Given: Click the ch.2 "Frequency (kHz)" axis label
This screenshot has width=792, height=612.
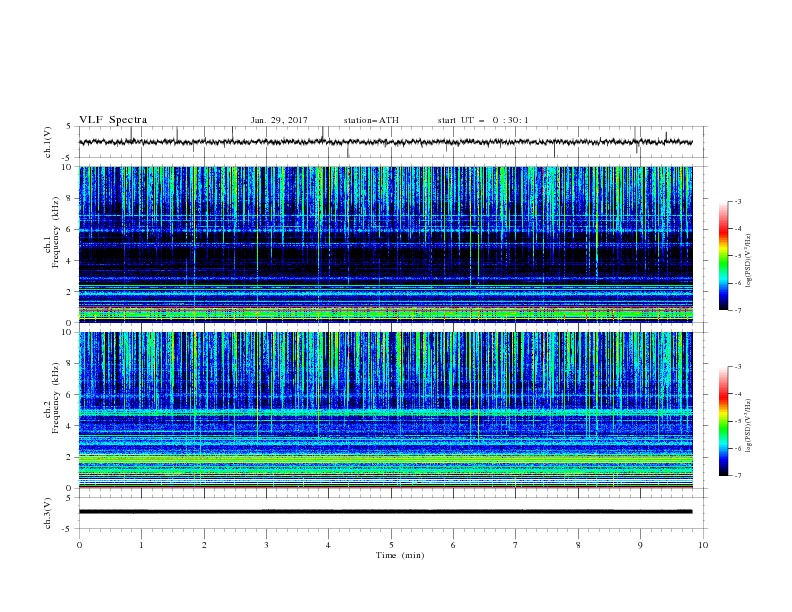Looking at the screenshot, I should [56, 398].
